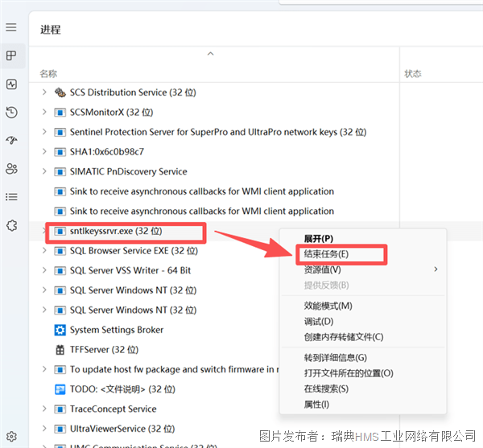The image size is (483, 448).
Task: Open the Settings gear icon
Action: tap(11, 436)
